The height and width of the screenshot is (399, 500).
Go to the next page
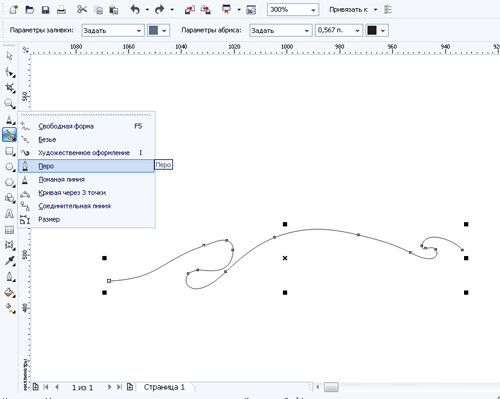[109, 387]
